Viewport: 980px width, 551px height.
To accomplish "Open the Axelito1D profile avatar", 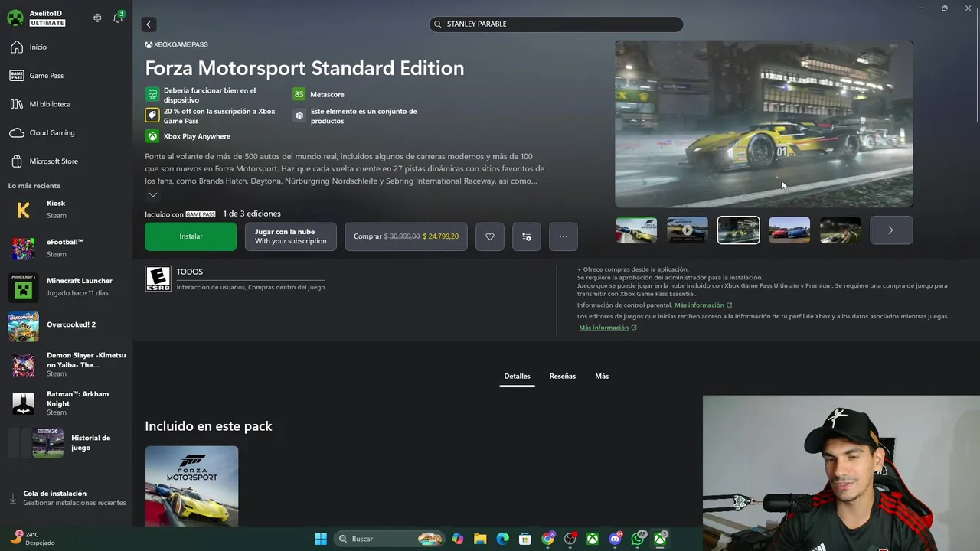I will point(15,18).
